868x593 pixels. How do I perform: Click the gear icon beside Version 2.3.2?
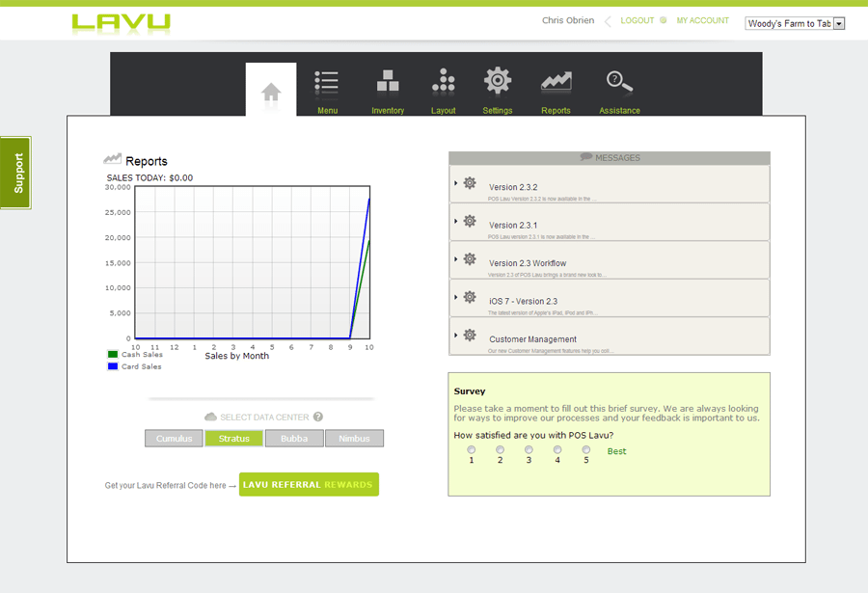pos(470,182)
